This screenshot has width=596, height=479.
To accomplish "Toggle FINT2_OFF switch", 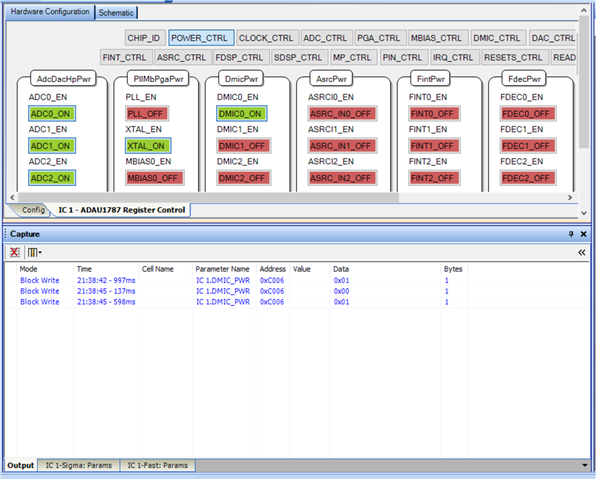I will point(434,178).
